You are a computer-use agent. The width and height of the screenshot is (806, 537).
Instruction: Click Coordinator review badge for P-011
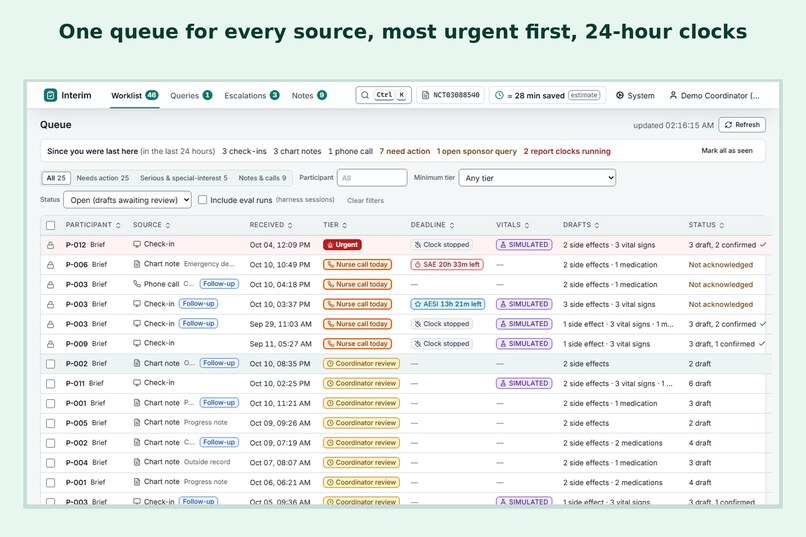[x=361, y=383]
